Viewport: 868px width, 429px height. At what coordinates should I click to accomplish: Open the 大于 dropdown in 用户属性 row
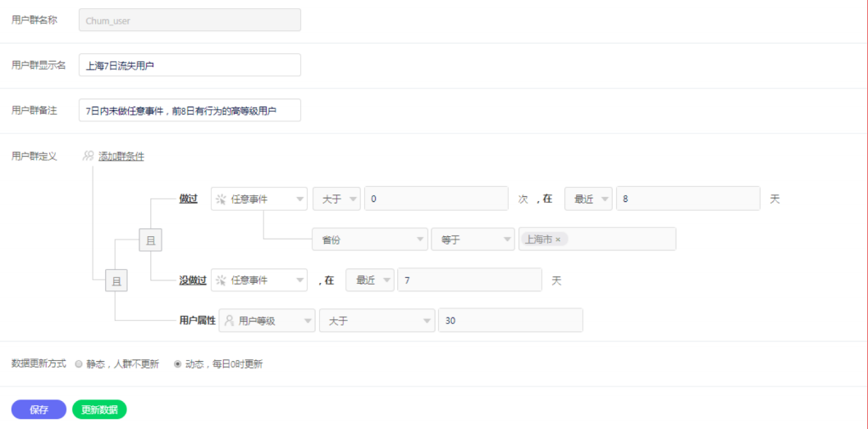pos(377,321)
